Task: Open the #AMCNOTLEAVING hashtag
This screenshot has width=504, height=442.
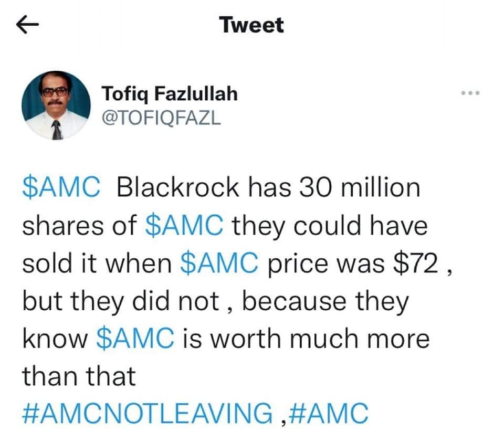Action: click(148, 413)
